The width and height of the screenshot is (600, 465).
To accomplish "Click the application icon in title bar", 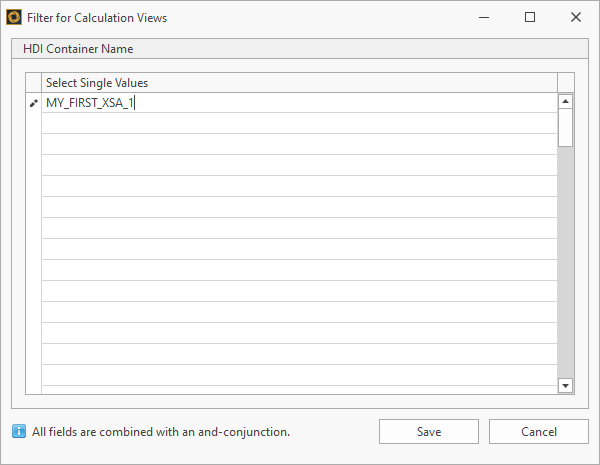I will [x=14, y=17].
